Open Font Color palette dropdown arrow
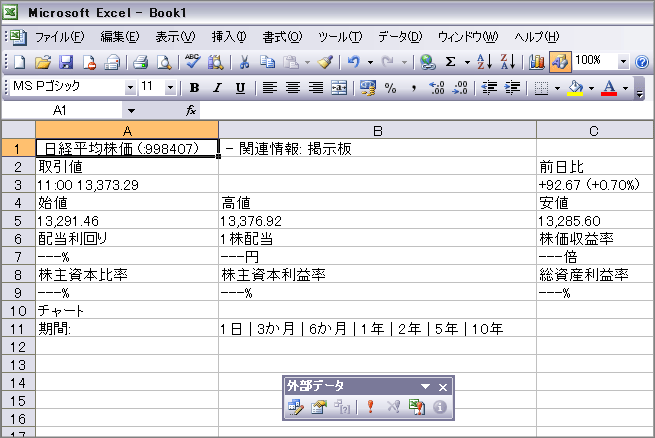Viewport: 655px width, 438px height. click(x=625, y=88)
